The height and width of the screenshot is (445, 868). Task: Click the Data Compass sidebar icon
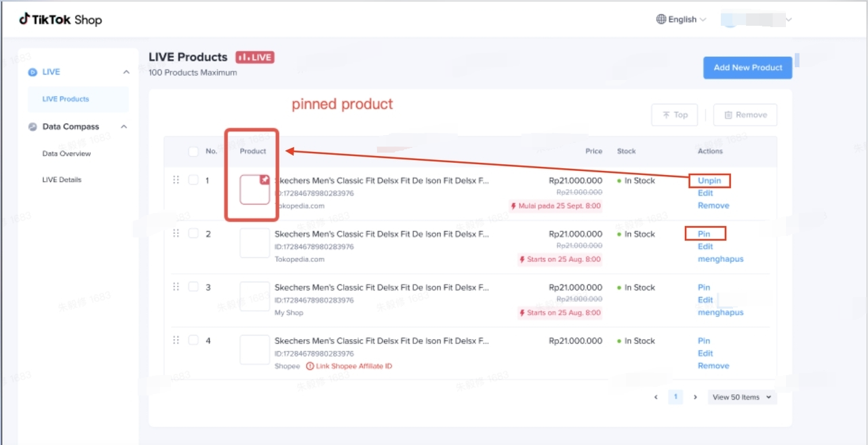coord(33,127)
